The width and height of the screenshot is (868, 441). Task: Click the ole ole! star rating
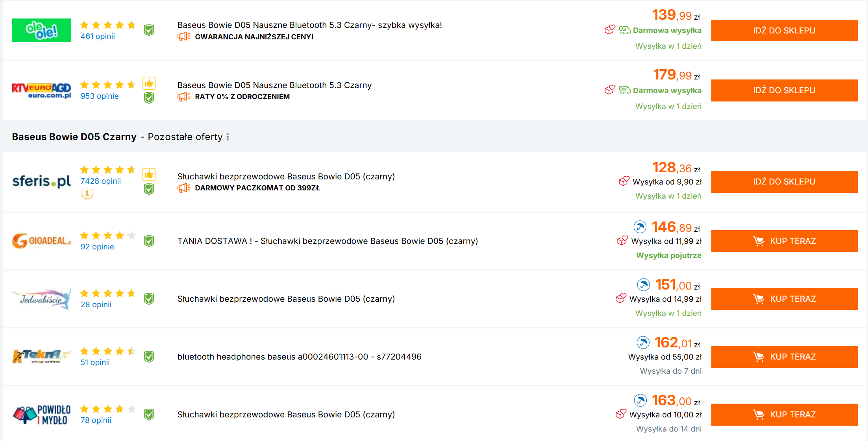[x=108, y=25]
